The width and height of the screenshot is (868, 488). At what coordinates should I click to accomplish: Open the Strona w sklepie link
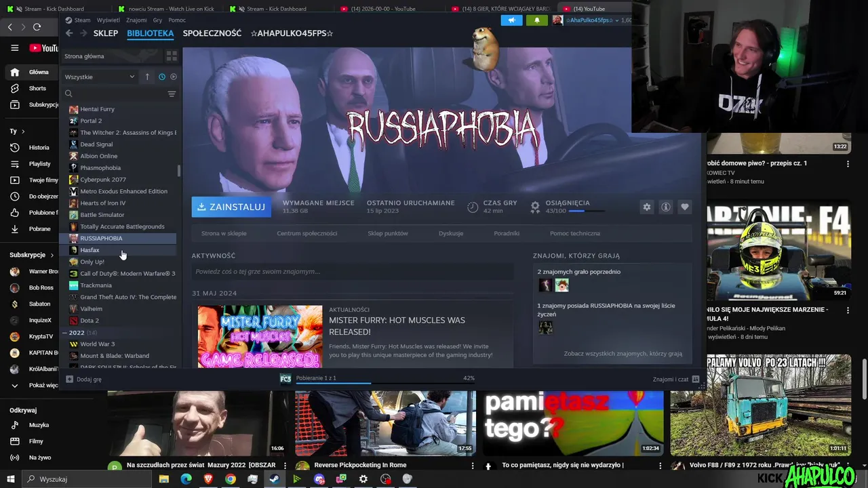point(224,233)
